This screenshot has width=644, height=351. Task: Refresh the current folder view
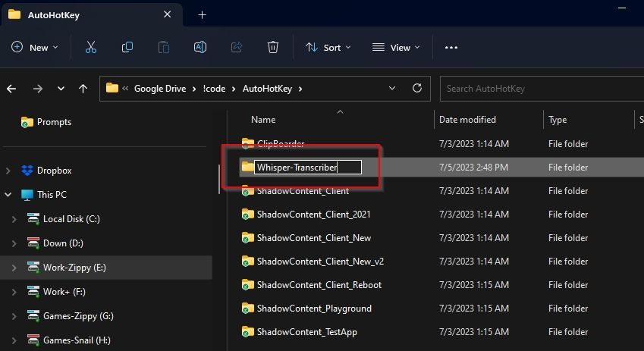pos(416,88)
